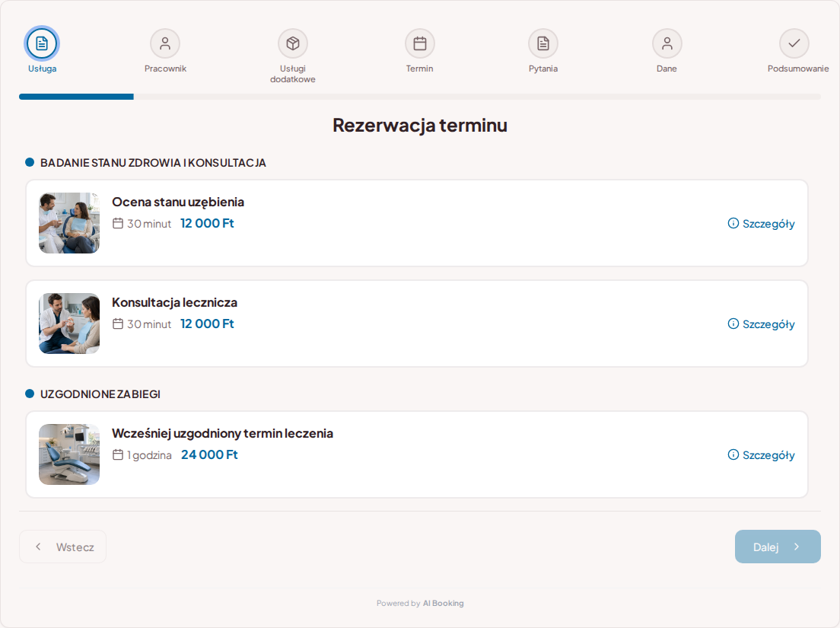
Task: Open Szczegóły link for Konsultacja lecznicza
Action: (761, 324)
